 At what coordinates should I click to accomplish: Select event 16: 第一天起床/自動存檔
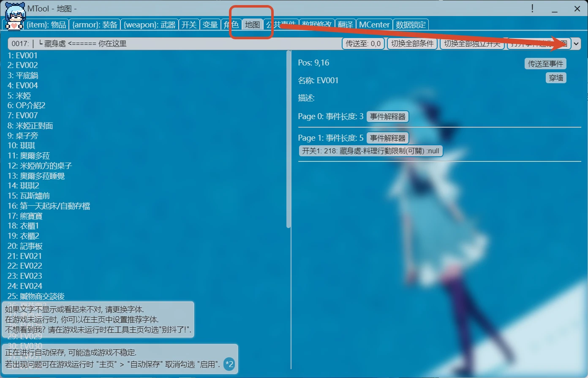pos(49,206)
